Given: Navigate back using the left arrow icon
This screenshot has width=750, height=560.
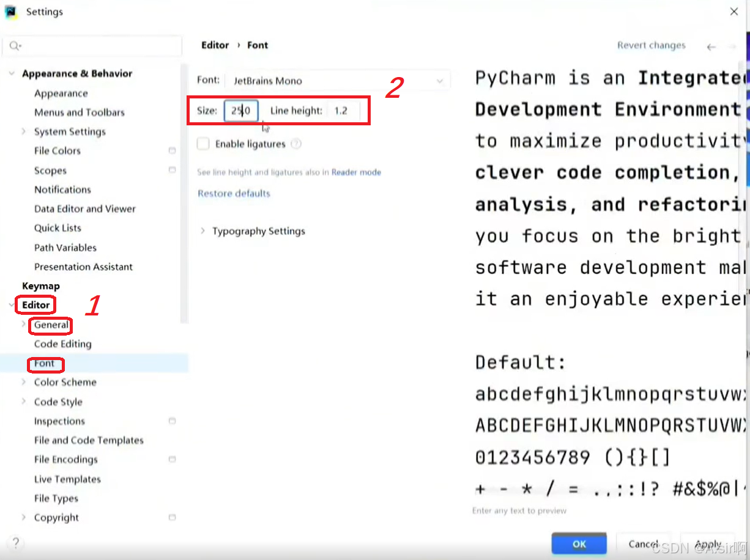Looking at the screenshot, I should pos(711,45).
